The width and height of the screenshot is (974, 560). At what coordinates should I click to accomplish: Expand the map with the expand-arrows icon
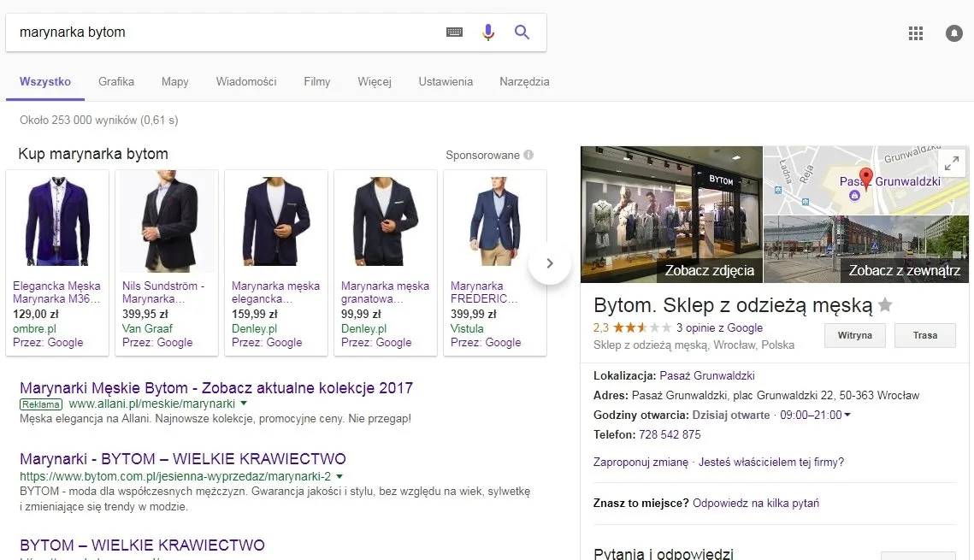(x=952, y=163)
